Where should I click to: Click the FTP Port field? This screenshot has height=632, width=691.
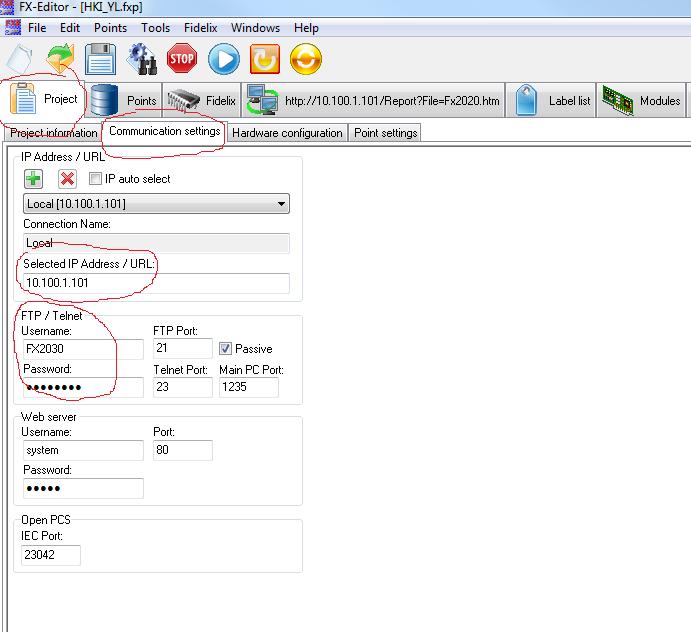click(x=183, y=348)
